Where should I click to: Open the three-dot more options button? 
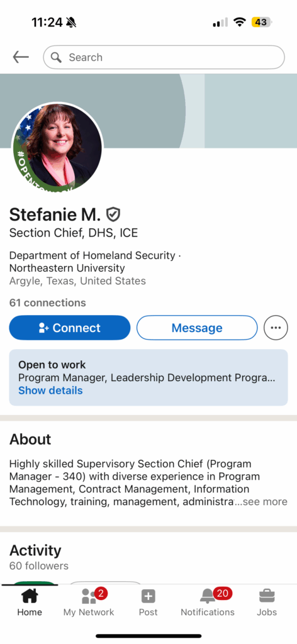pyautogui.click(x=276, y=328)
